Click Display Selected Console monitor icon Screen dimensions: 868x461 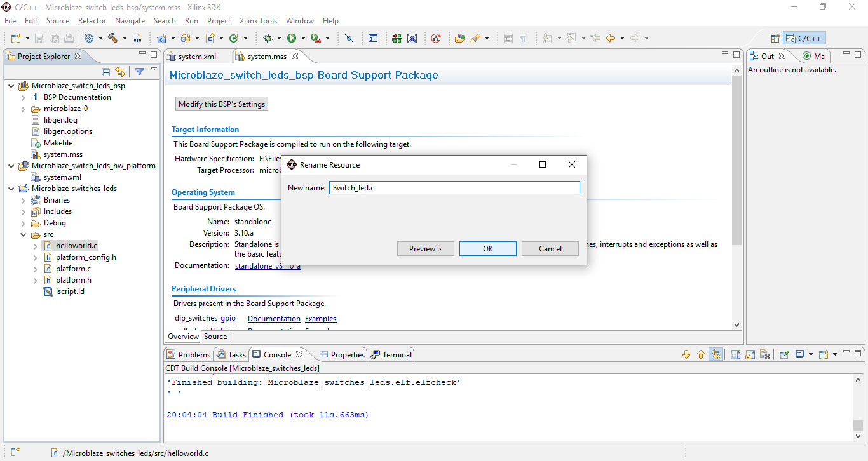coord(799,354)
